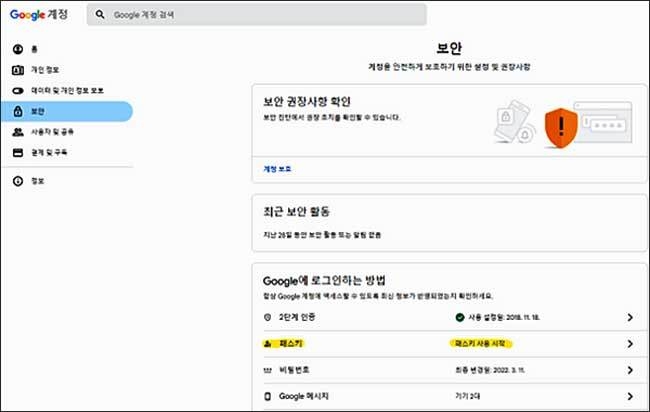
Task: Click the 2단계 인증 row icon
Action: click(x=267, y=317)
